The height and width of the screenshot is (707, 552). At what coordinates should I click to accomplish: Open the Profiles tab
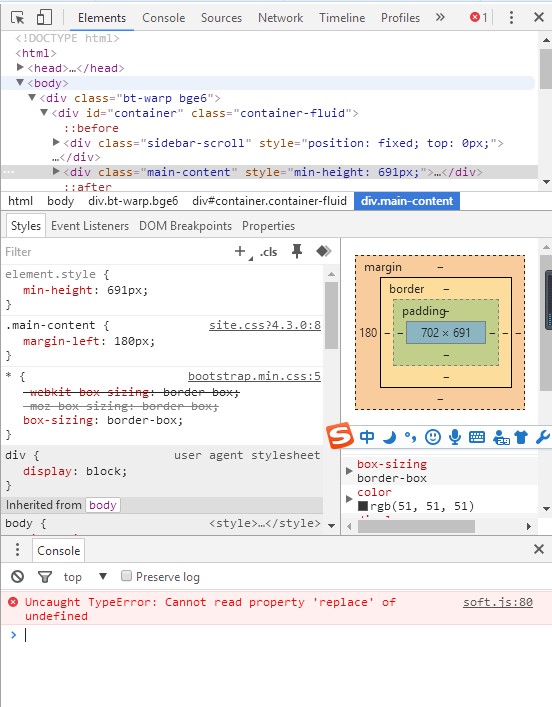400,18
